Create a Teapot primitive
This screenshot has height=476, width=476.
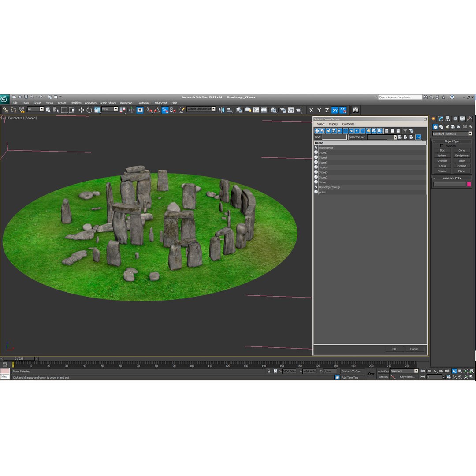pyautogui.click(x=443, y=171)
